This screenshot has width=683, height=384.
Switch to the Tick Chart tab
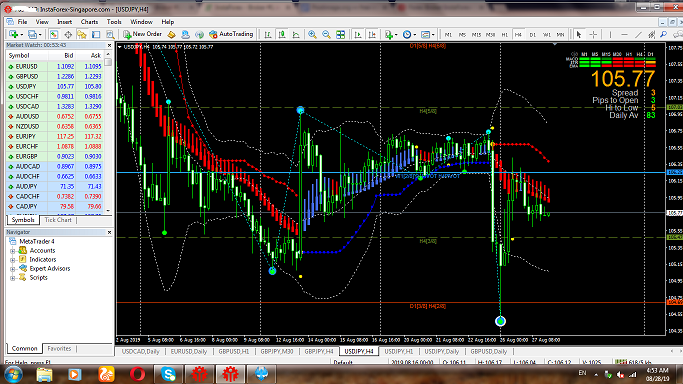(x=58, y=220)
